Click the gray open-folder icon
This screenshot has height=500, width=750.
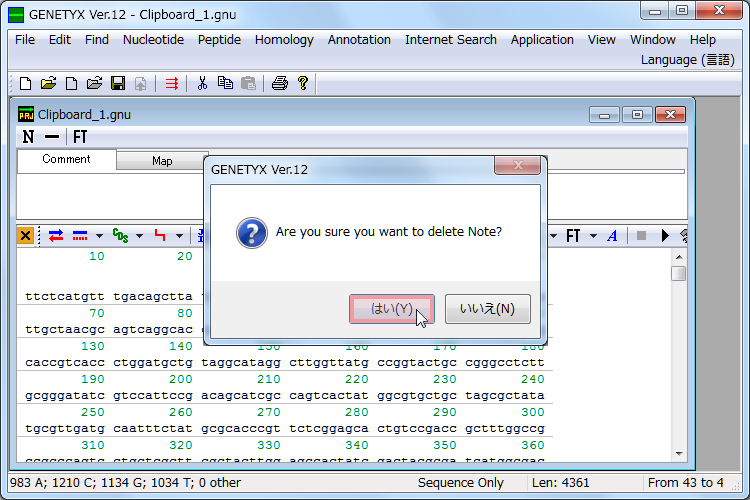[x=94, y=83]
